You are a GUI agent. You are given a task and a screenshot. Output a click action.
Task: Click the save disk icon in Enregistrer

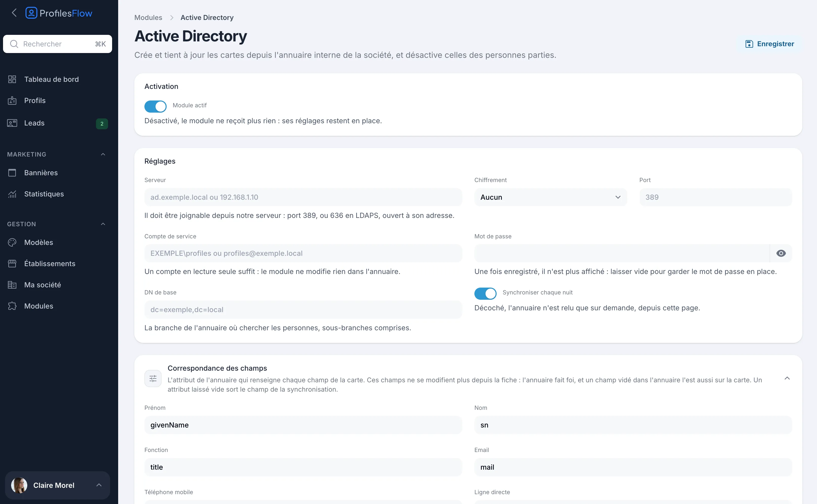[x=749, y=44]
